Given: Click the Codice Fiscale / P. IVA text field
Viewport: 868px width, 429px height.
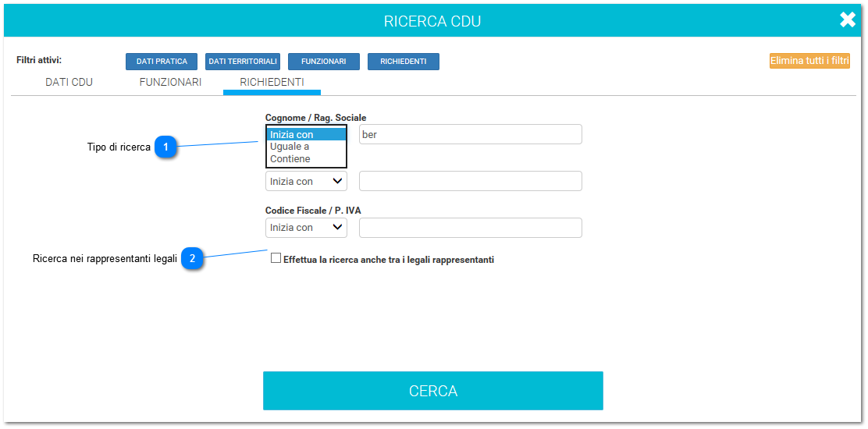Looking at the screenshot, I should coord(471,227).
